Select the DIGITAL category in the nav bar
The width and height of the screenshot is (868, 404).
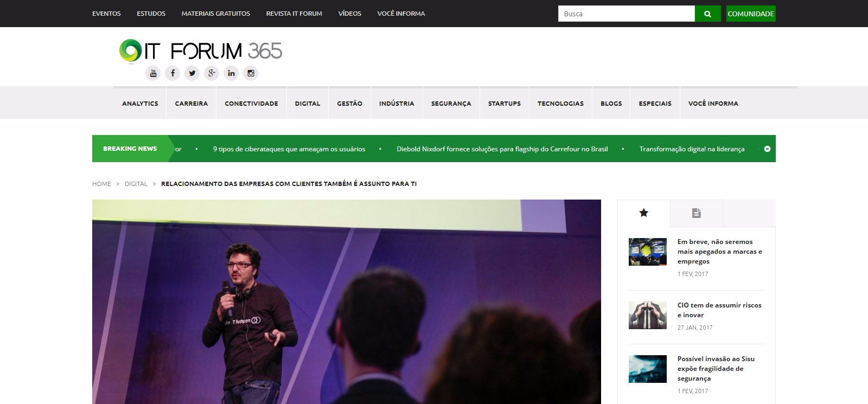point(308,104)
